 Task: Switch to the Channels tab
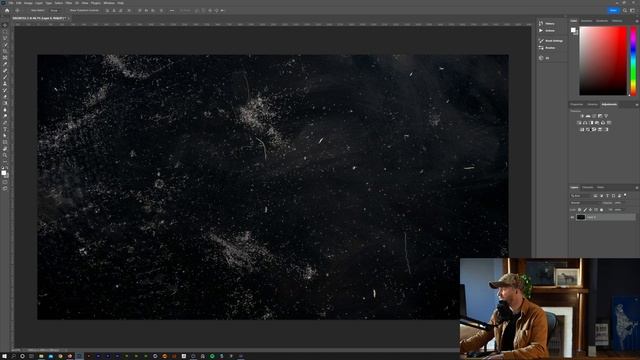pos(588,187)
